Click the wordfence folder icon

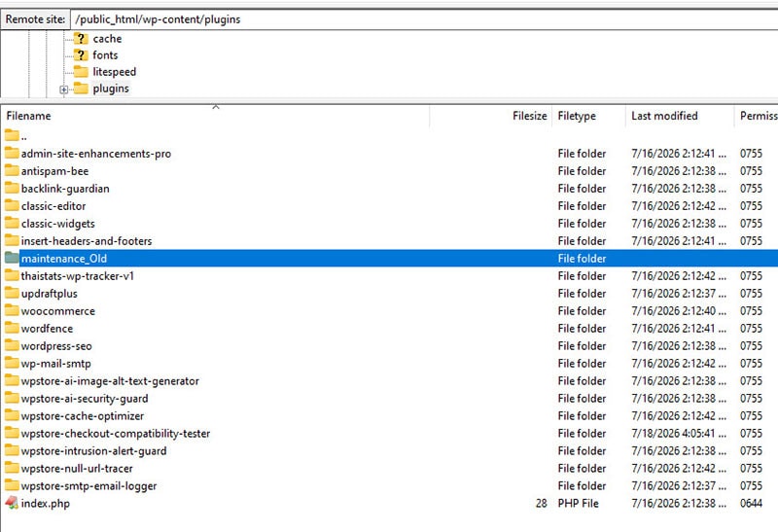pyautogui.click(x=12, y=328)
